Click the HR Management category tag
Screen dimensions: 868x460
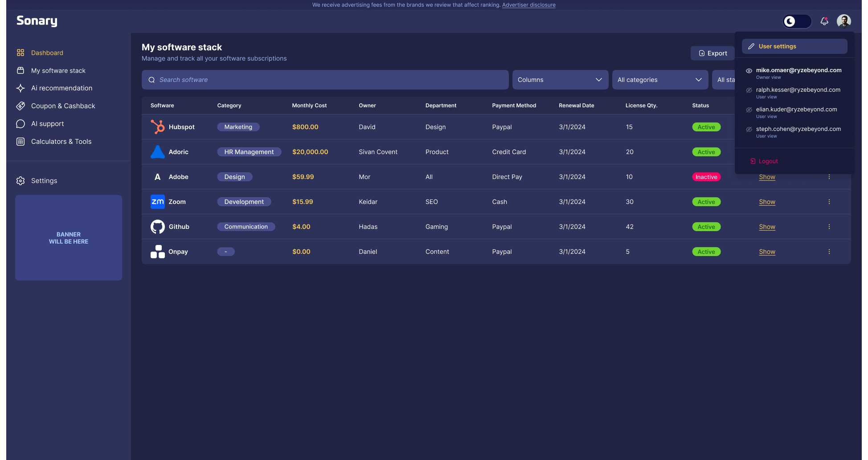pos(249,152)
